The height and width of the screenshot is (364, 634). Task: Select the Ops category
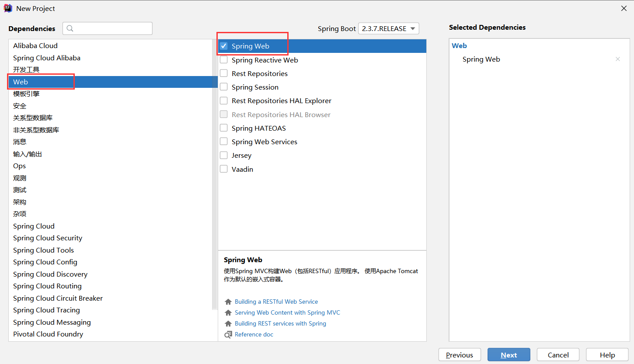tap(110, 166)
